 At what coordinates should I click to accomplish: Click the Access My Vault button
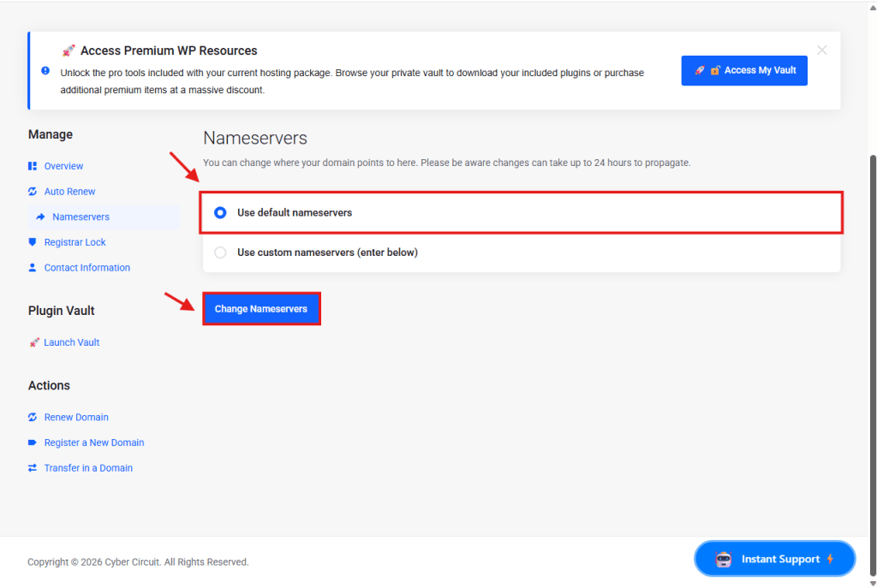tap(743, 70)
